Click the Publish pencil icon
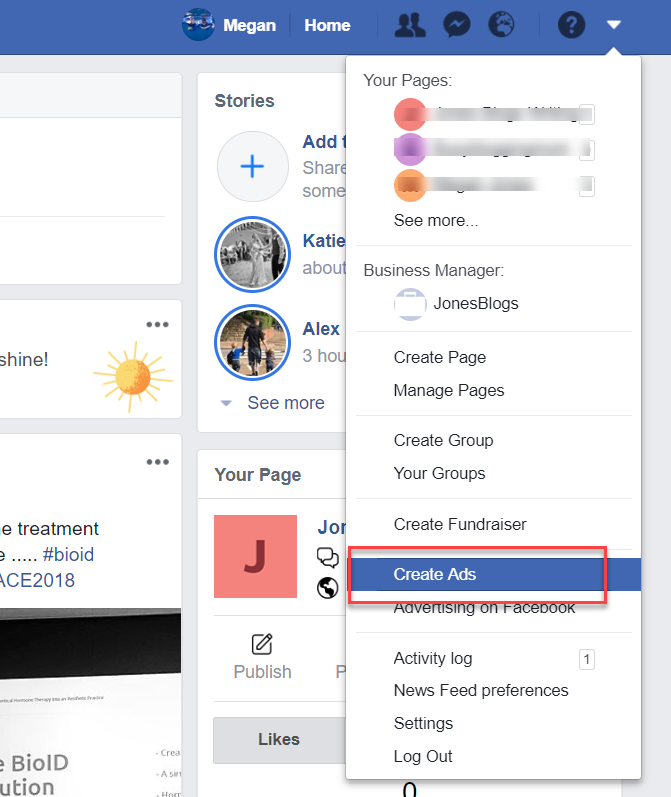 (x=262, y=644)
